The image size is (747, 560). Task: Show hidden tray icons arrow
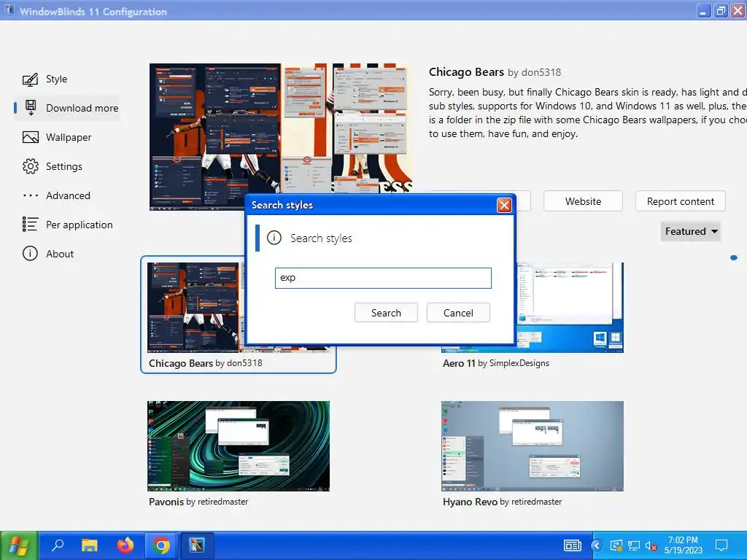pos(597,545)
